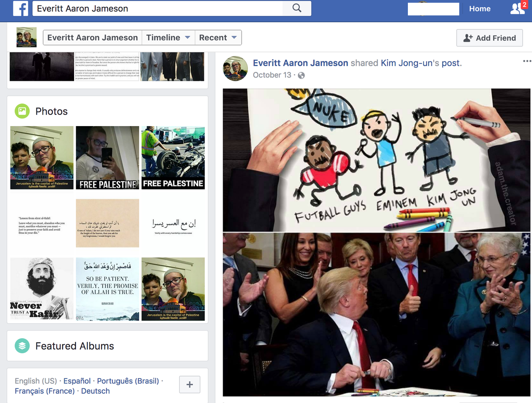Open the Verily with every hardship photo

click(x=173, y=223)
